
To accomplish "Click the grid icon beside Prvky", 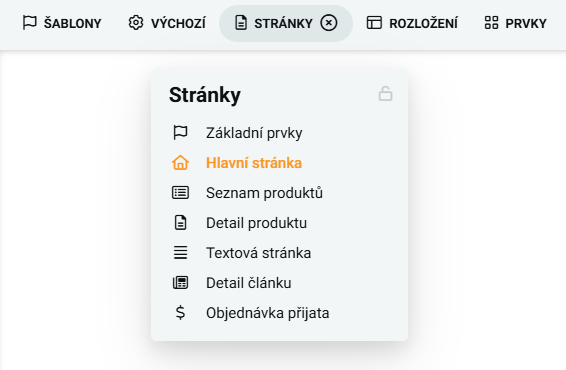I will click(x=491, y=23).
